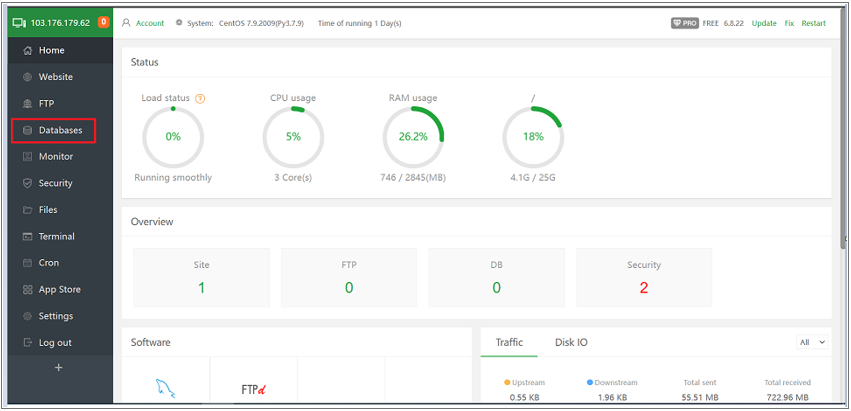
Task: Open the Files folder icon
Action: 28,210
